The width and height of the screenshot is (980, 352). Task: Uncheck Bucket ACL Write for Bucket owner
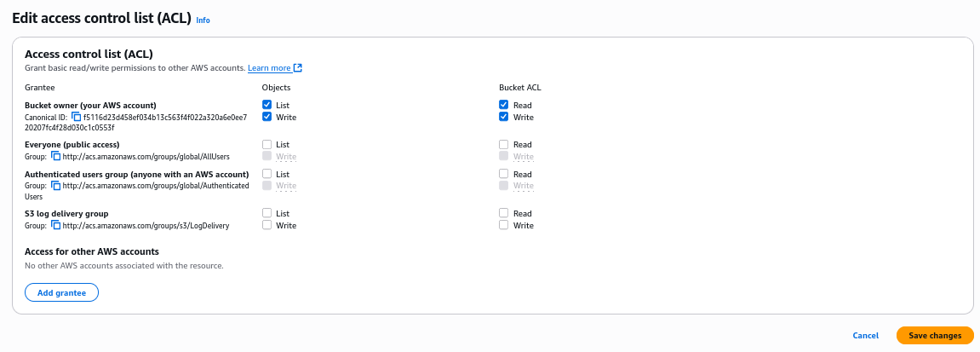[x=504, y=117]
